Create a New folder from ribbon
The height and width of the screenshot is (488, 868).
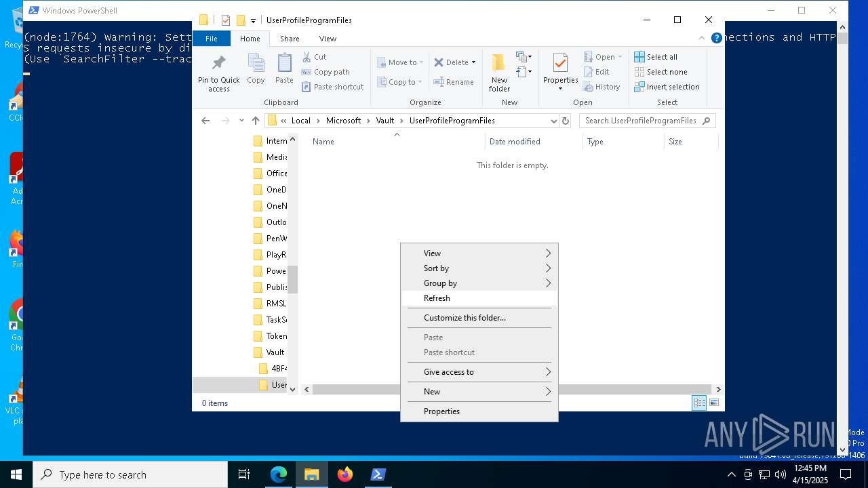click(499, 73)
